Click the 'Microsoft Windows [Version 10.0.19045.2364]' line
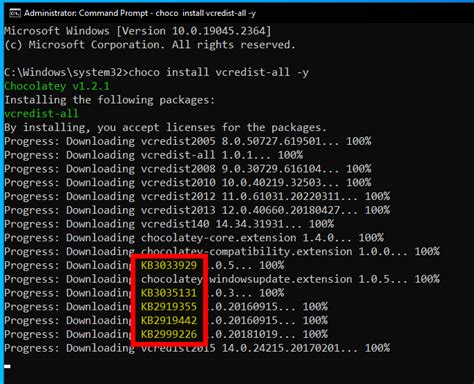474x384 pixels. 138,31
